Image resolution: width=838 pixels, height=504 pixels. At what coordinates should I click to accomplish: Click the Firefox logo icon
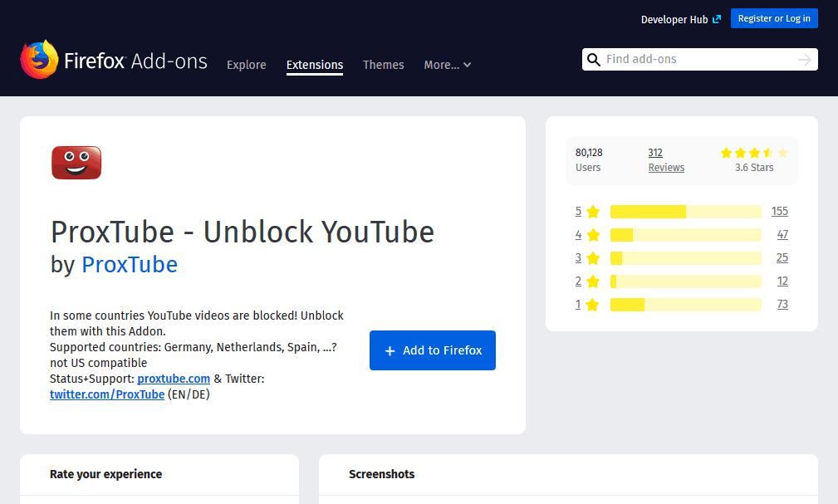pos(39,59)
